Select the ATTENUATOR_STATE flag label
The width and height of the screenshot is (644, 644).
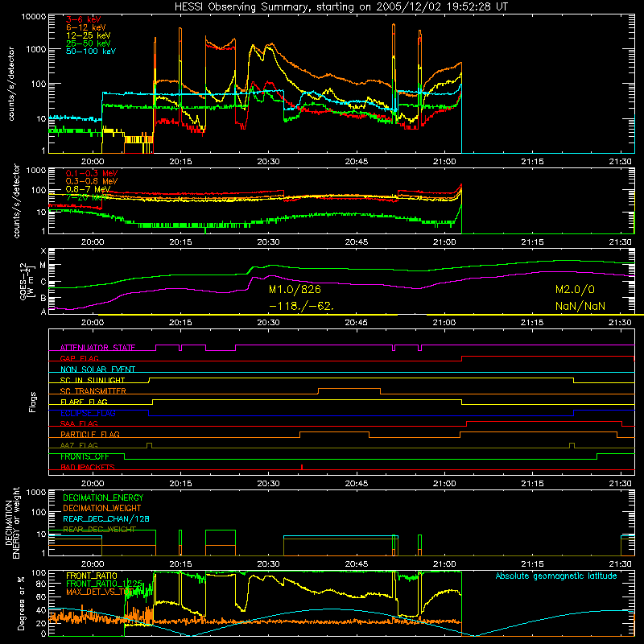(97, 348)
